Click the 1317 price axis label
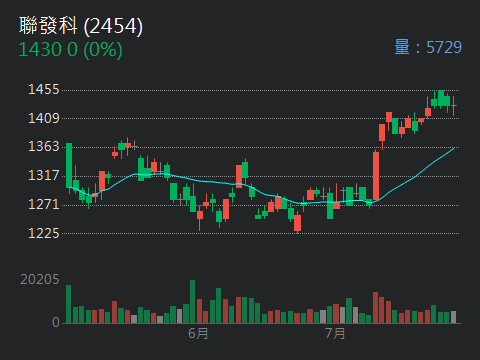Screen dimensions: 480x360 click(44, 176)
